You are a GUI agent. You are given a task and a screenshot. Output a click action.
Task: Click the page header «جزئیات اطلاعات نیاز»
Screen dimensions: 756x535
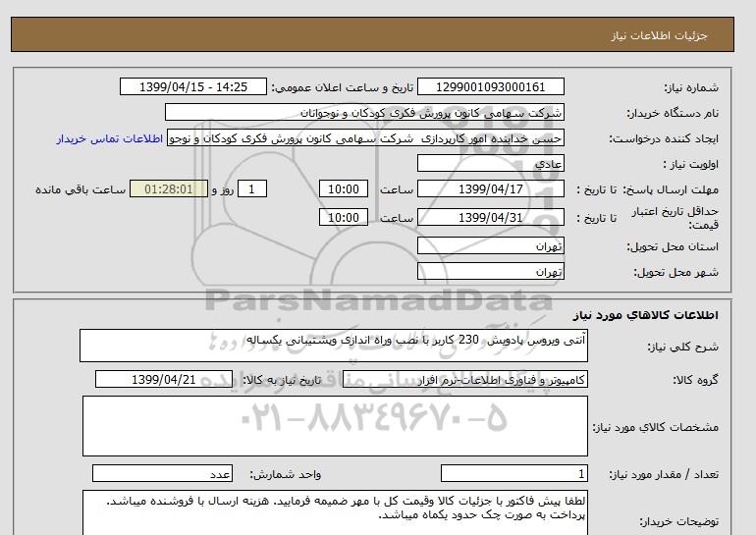pyautogui.click(x=659, y=36)
